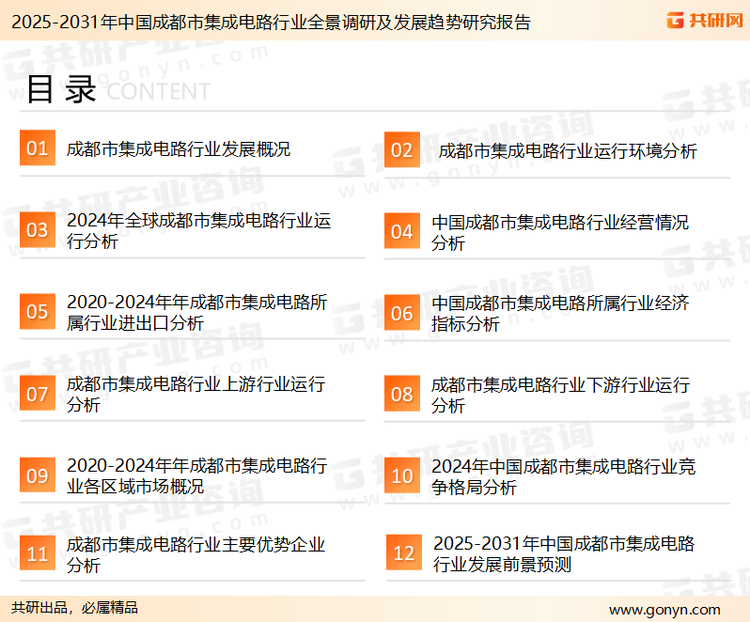Select the orange 08 number badge

click(x=402, y=394)
